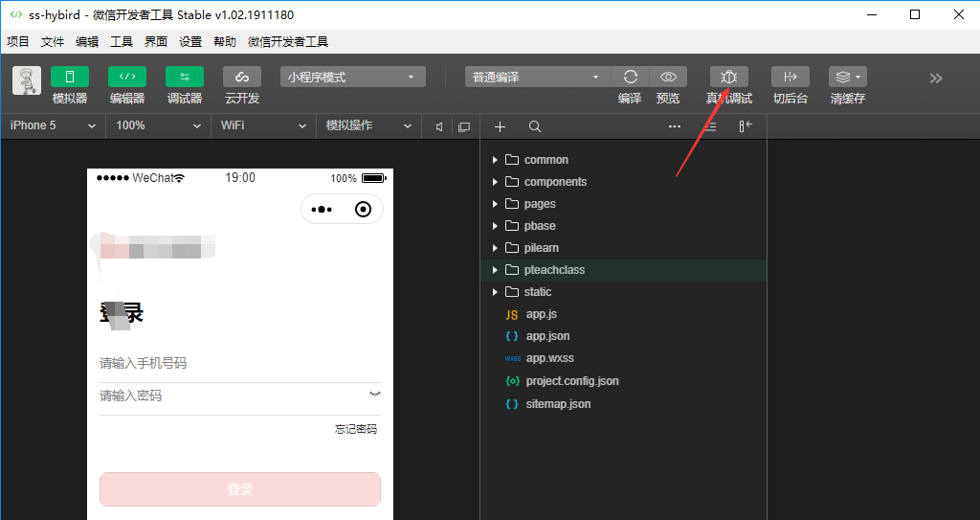
Task: Open the 工具 menu
Action: (x=122, y=42)
